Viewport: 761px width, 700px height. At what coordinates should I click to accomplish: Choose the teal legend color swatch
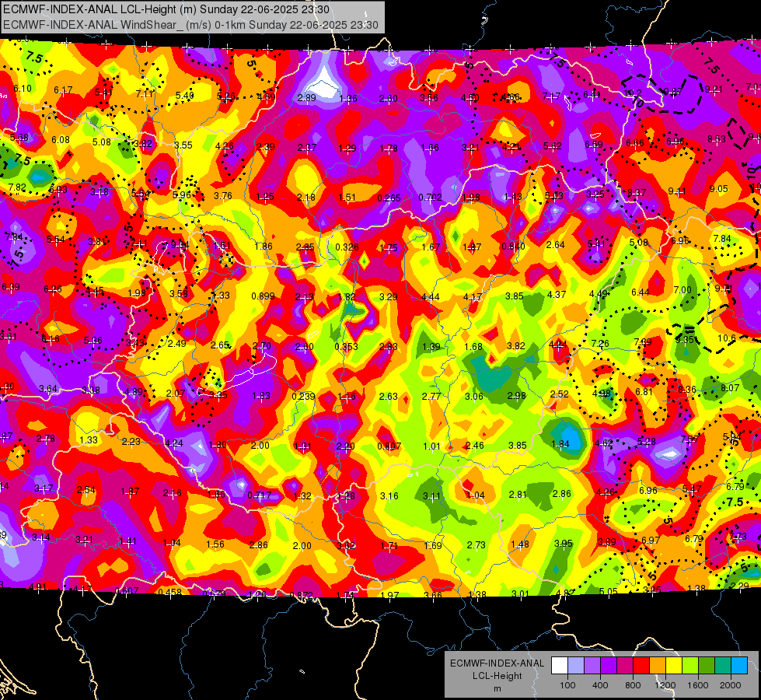723,666
